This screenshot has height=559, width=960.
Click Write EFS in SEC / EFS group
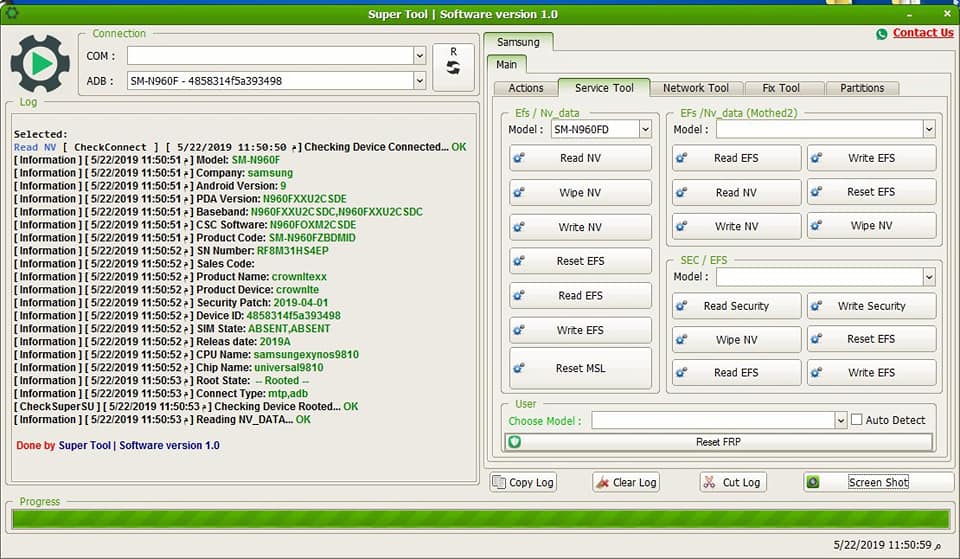871,372
